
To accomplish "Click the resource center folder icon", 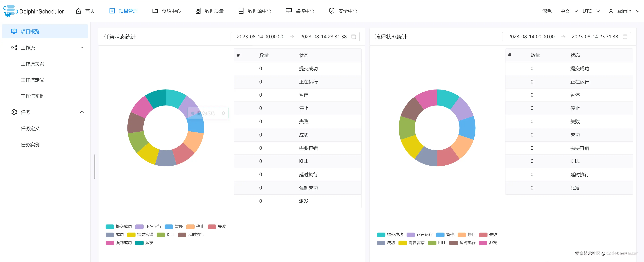I will coord(155,11).
